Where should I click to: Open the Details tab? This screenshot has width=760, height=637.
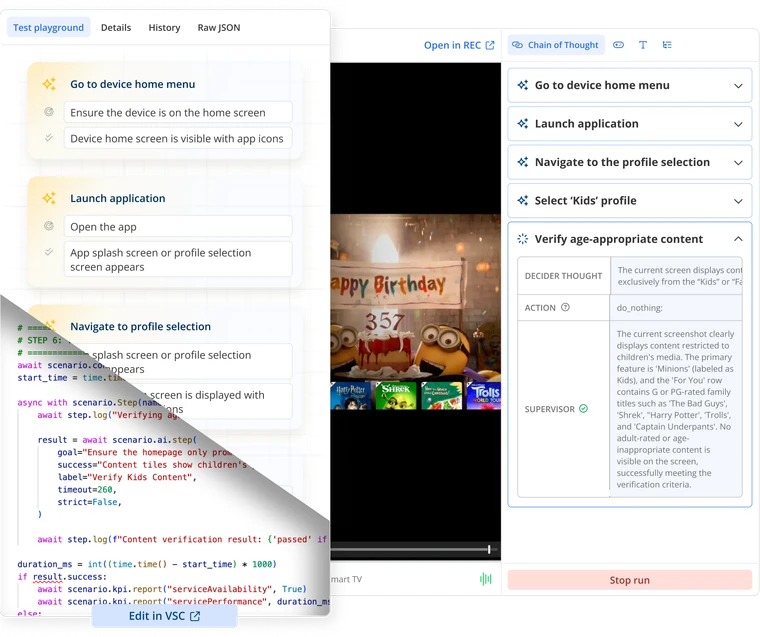[116, 28]
